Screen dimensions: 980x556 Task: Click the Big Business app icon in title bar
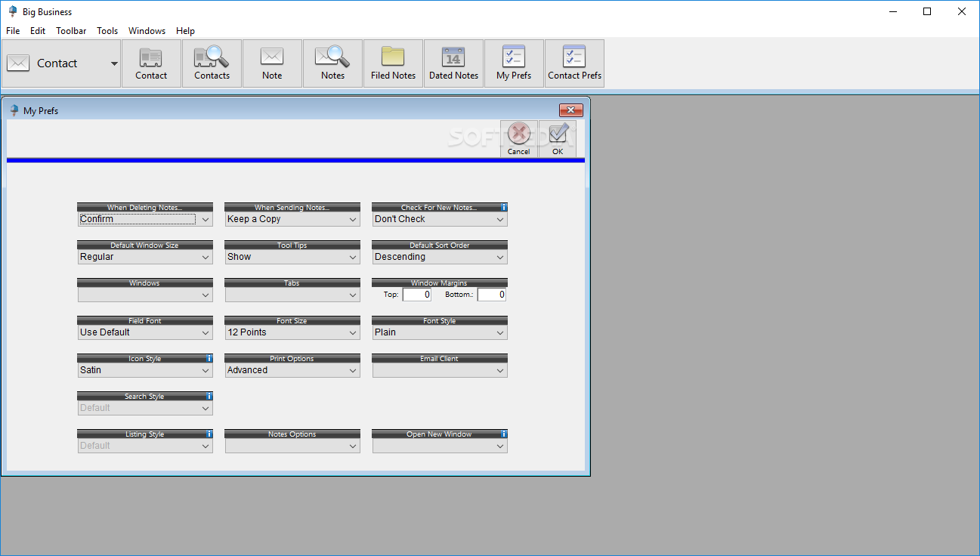[12, 11]
